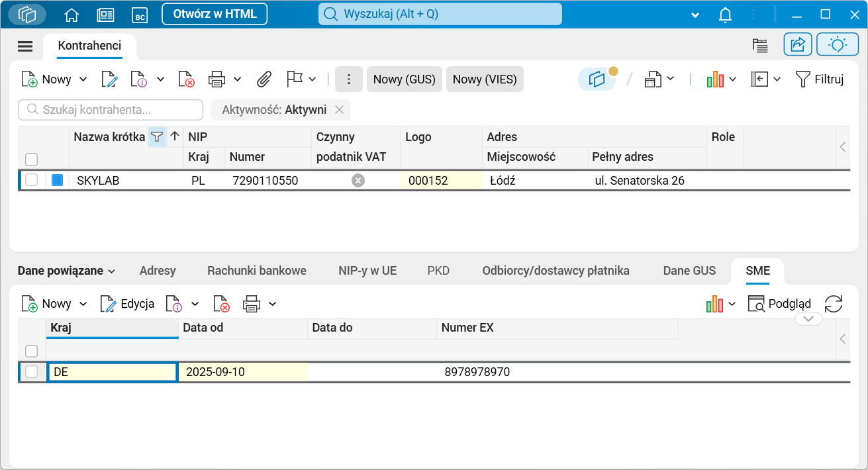868x470 pixels.
Task: Expand the flag dropdown arrow
Action: (313, 79)
